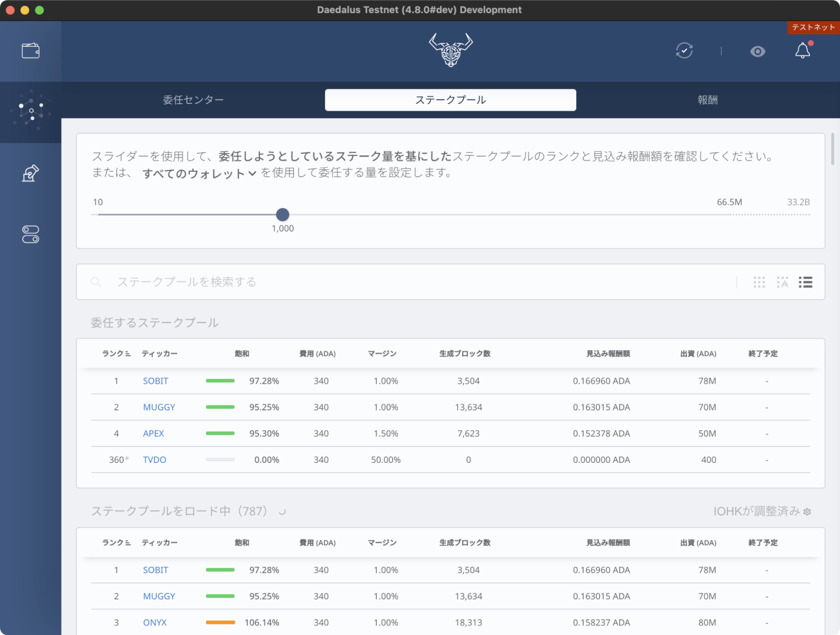The image size is (840, 635).
Task: Open SOBIT pool in loading list
Action: coord(155,570)
